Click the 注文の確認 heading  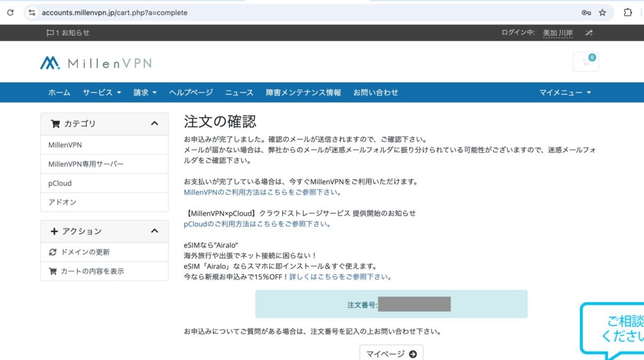[x=219, y=121]
